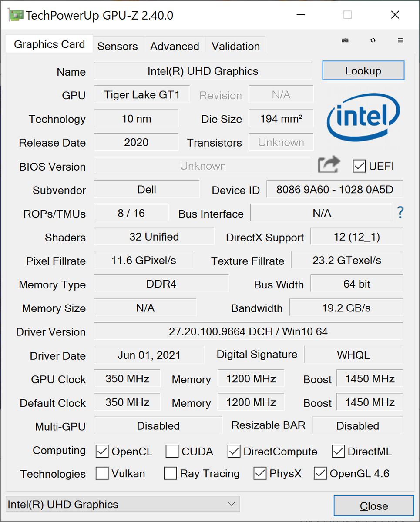Open the hamburger menu icon
This screenshot has height=522, width=420.
pos(400,40)
